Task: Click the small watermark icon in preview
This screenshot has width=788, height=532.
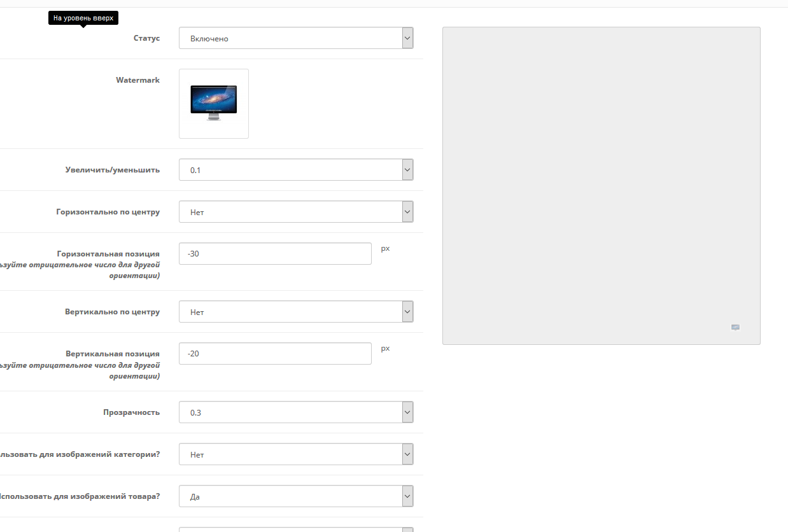Action: click(735, 327)
